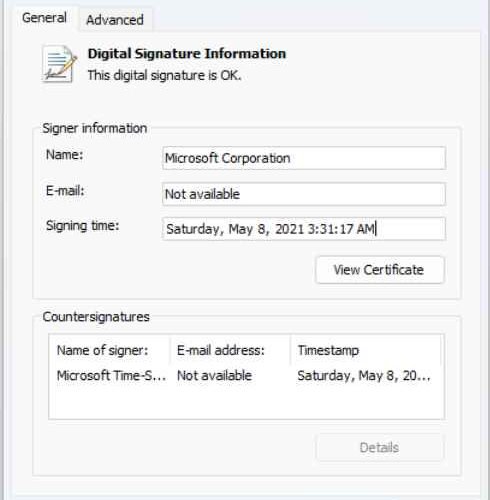Open View Certificate button
490x500 pixels.
[380, 270]
